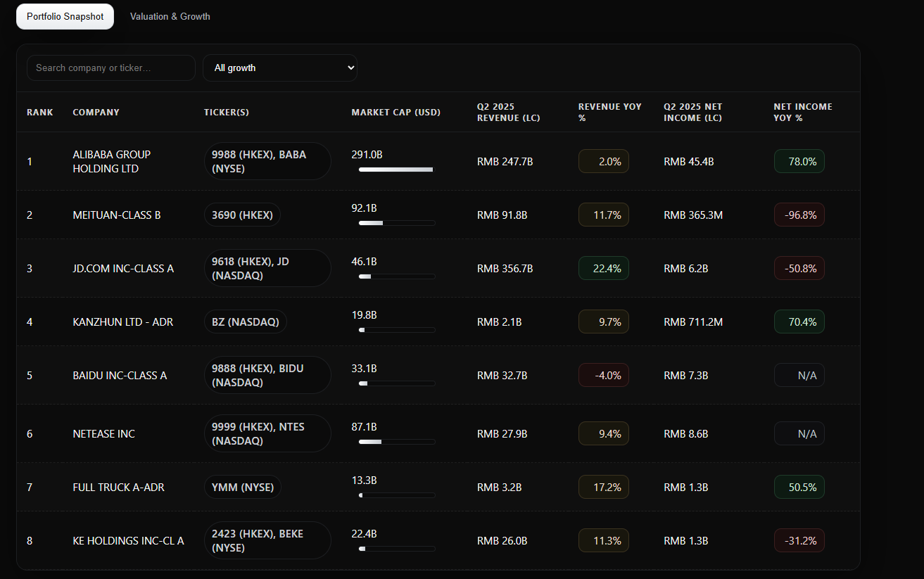Screen dimensions: 924x579
Task: Focus the Search company or ticker field
Action: coord(111,68)
